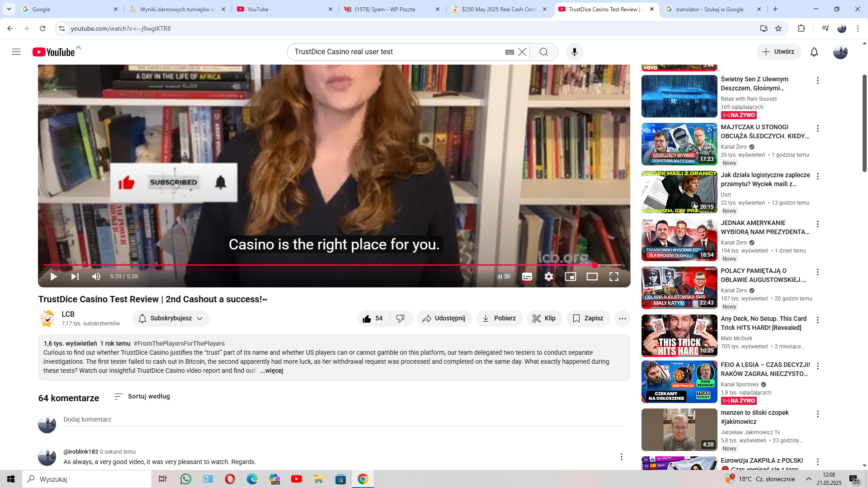Open options for Any Deck, No Setup video
Image resolution: width=868 pixels, height=488 pixels.
coord(817,320)
